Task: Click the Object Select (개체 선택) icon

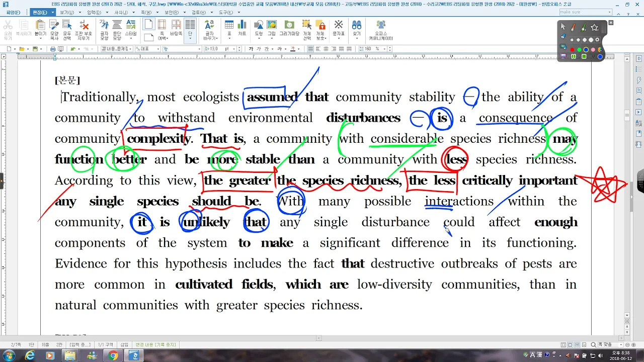Action: click(307, 30)
